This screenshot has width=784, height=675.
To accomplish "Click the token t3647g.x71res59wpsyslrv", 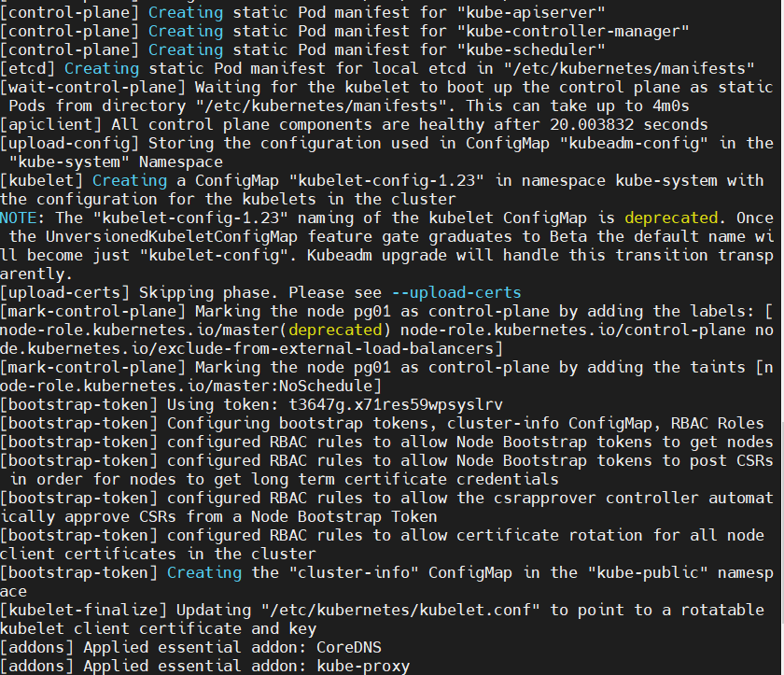I will [x=396, y=404].
